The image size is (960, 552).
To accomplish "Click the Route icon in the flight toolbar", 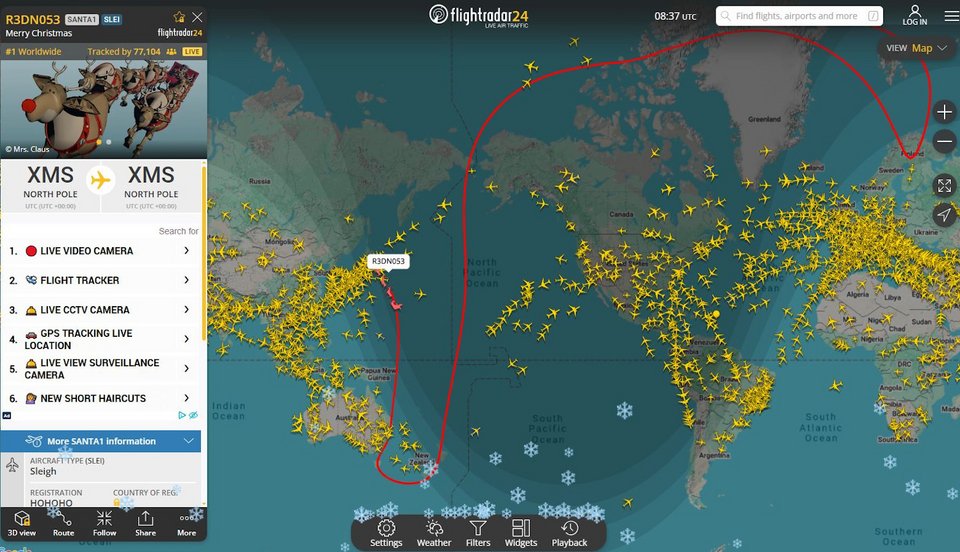I will pos(63,523).
